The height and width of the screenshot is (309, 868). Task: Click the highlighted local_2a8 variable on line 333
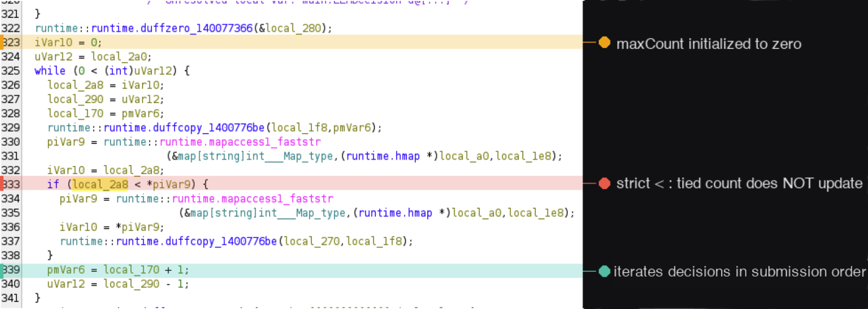point(100,184)
